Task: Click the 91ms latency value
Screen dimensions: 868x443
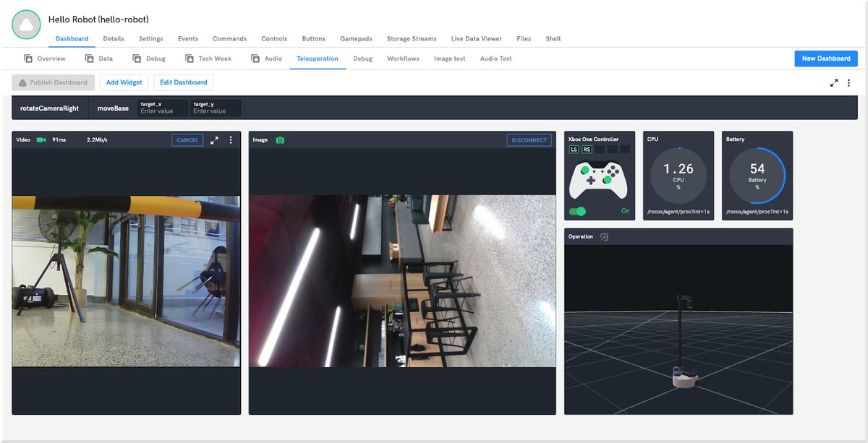Action: point(59,140)
